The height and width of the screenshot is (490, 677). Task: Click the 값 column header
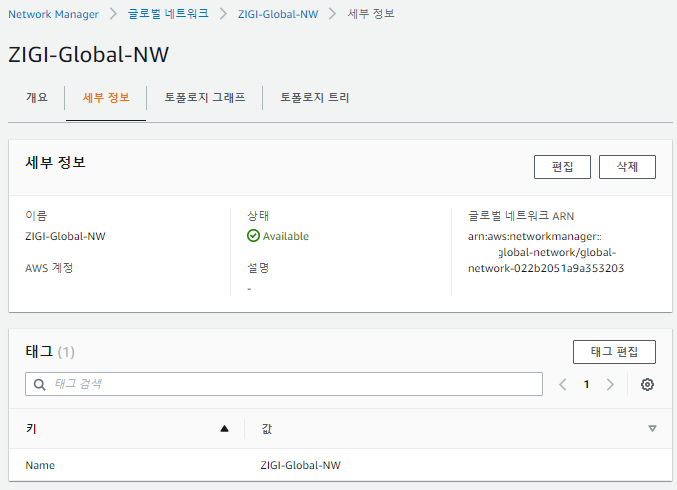tap(458, 429)
